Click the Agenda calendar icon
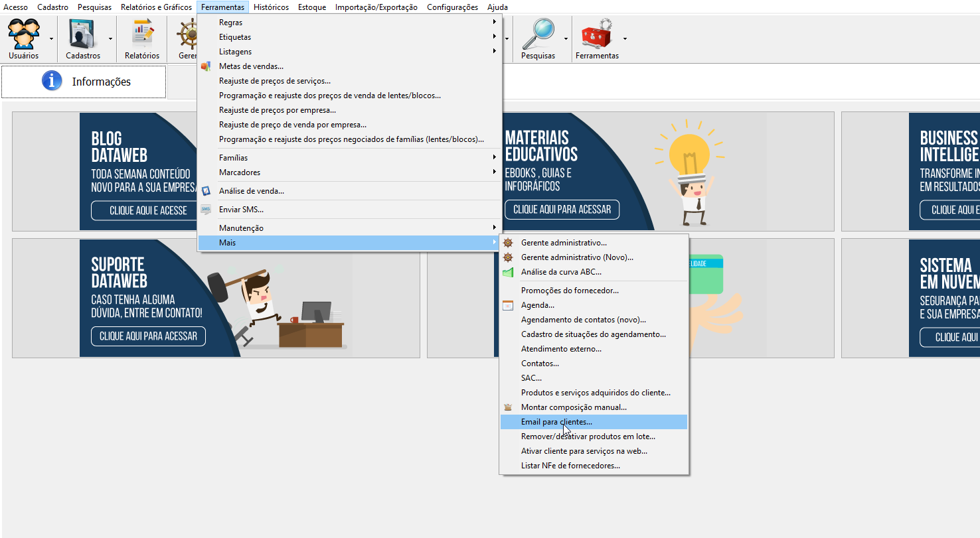 tap(508, 305)
